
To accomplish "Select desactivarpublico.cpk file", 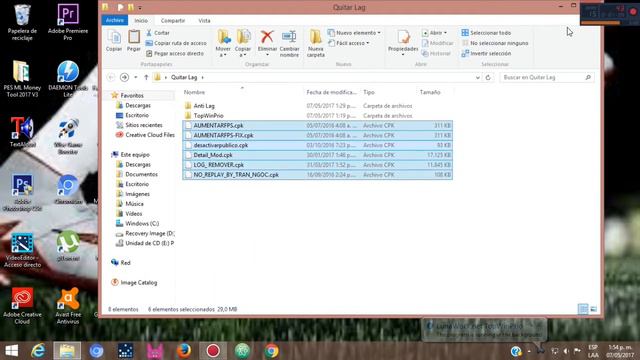I will 317,145.
